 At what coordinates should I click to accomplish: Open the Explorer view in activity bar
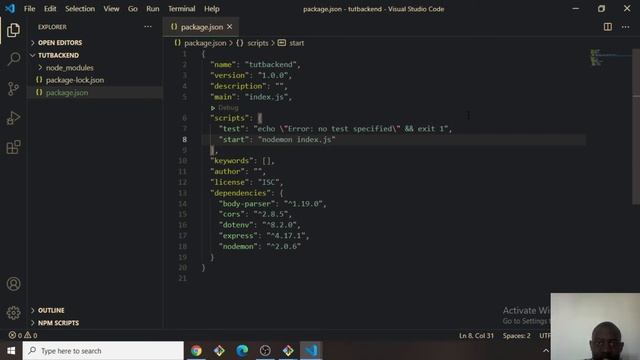coord(13,30)
